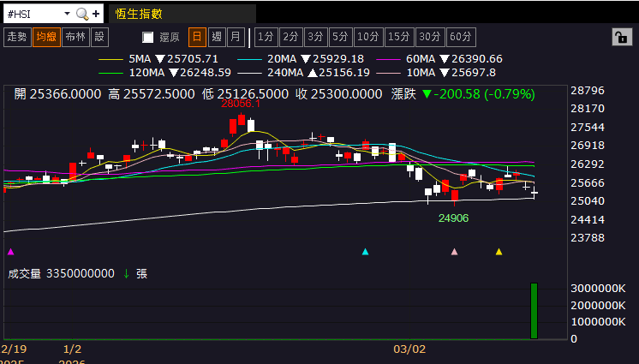
Task: Click the green volume bar
Action: point(534,311)
